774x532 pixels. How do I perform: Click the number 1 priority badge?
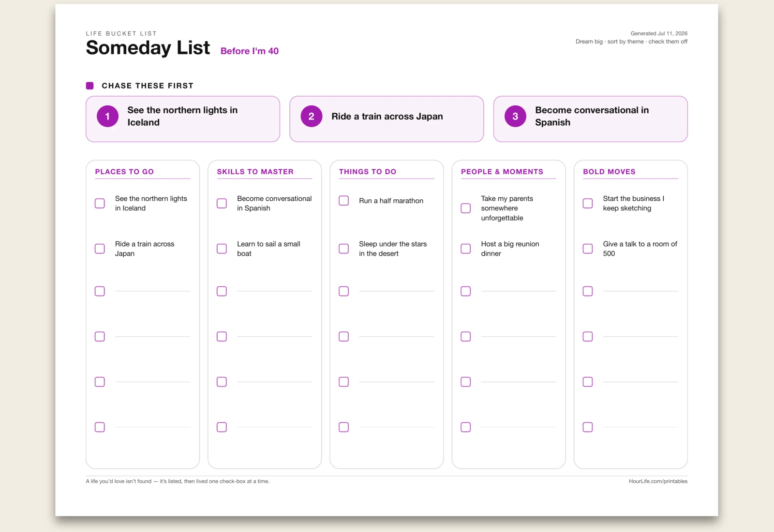tap(107, 117)
